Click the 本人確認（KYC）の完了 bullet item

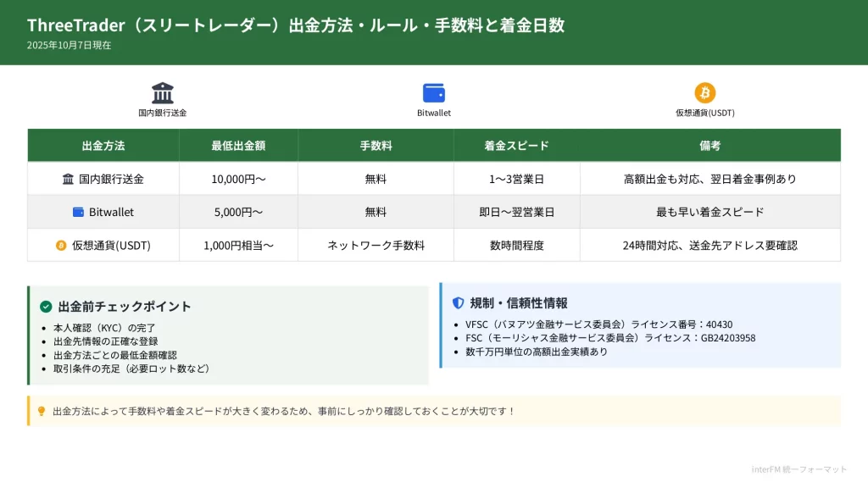[104, 328]
